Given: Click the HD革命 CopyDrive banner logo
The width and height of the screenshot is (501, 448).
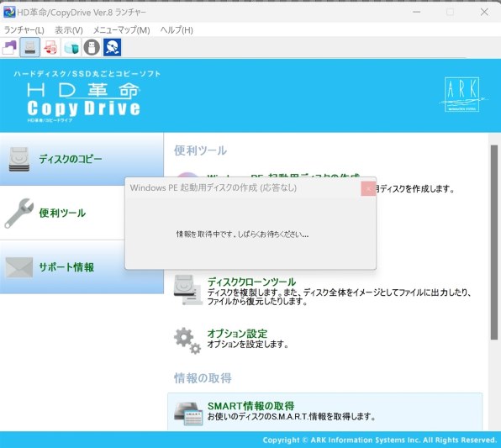Looking at the screenshot, I should click(84, 103).
